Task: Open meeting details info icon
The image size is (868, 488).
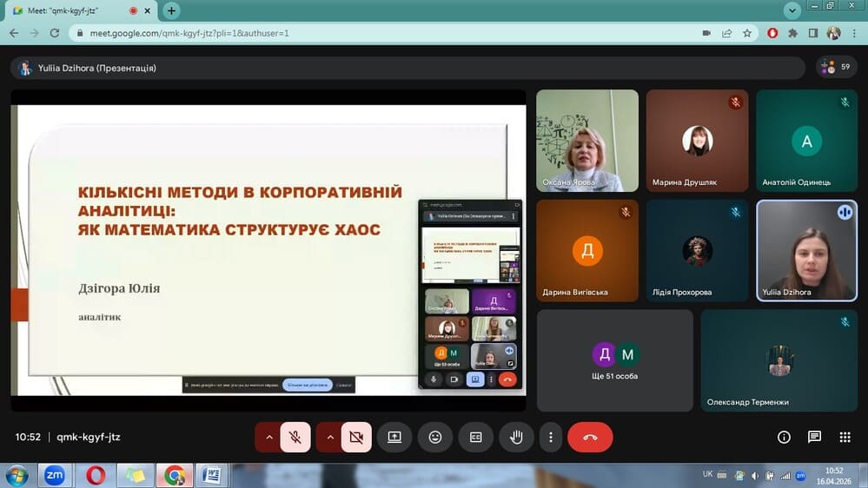Action: [x=784, y=438]
